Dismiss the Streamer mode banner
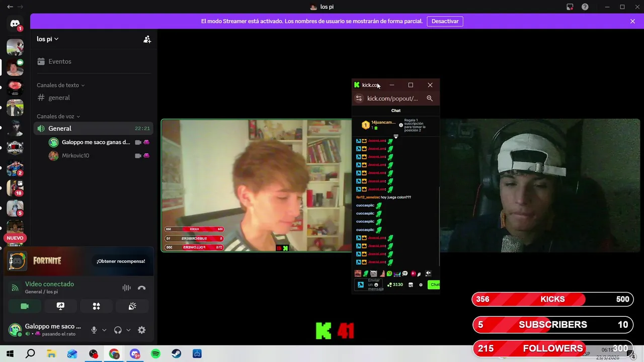 [x=632, y=21]
